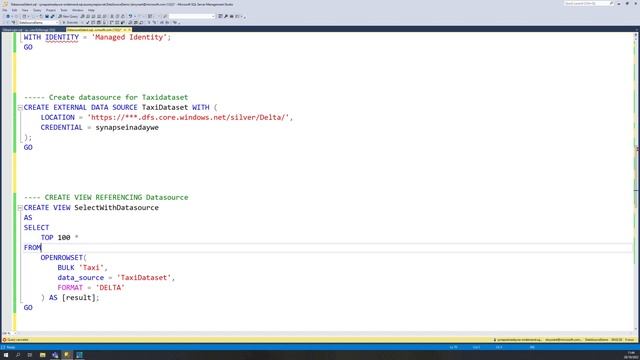
Task: Click 'Managed Identity' string in code
Action: [131, 37]
